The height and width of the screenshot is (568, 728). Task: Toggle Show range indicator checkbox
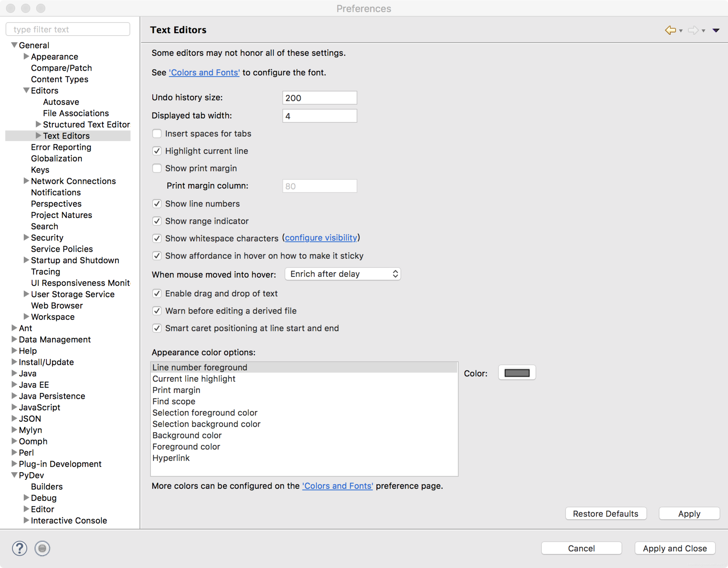pyautogui.click(x=157, y=221)
